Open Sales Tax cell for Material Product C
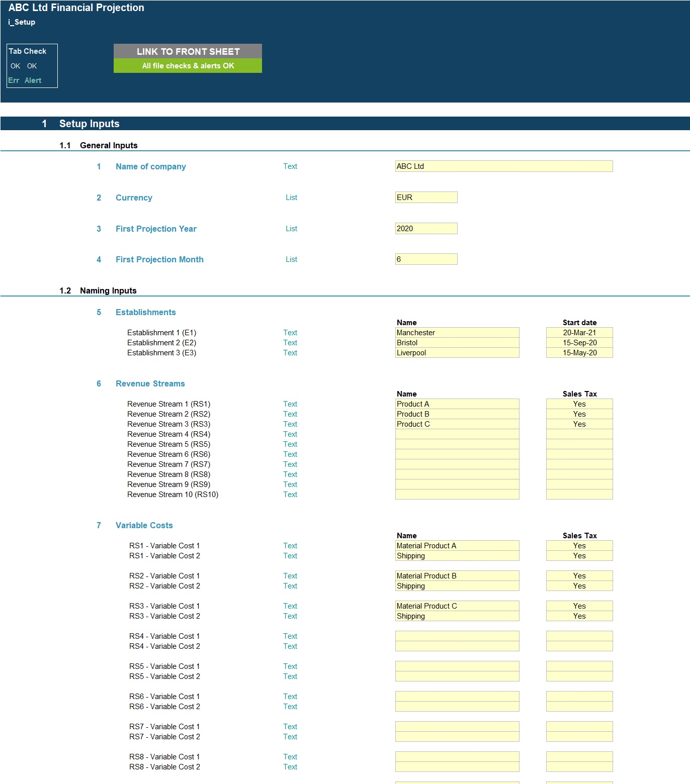Viewport: 690px width, 784px height. coord(579,606)
